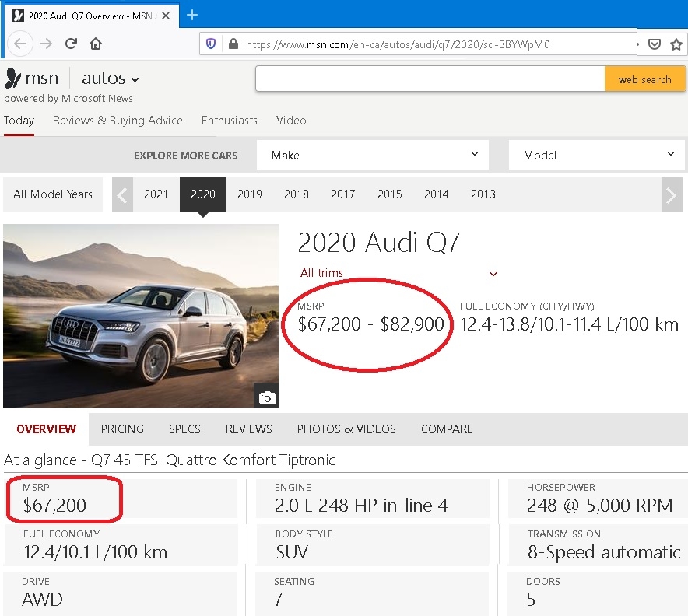This screenshot has width=688, height=616.
Task: Click the msn wordmark text
Action: (42, 79)
